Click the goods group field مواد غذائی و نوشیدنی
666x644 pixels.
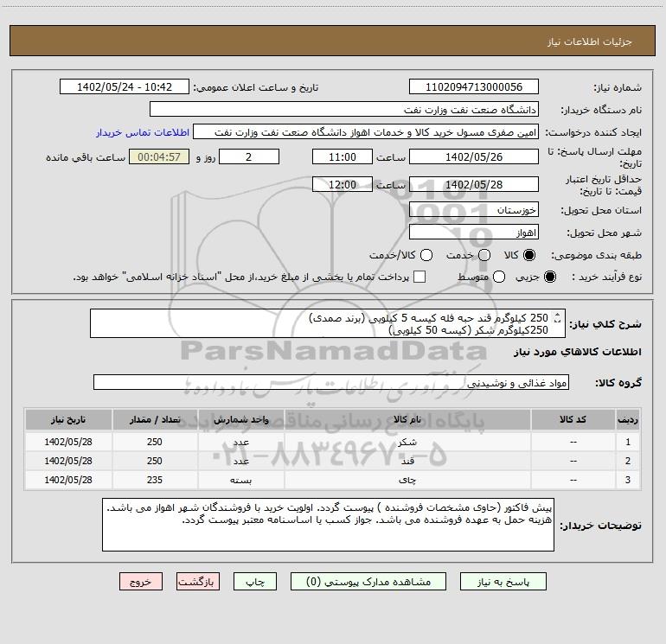pyautogui.click(x=331, y=382)
